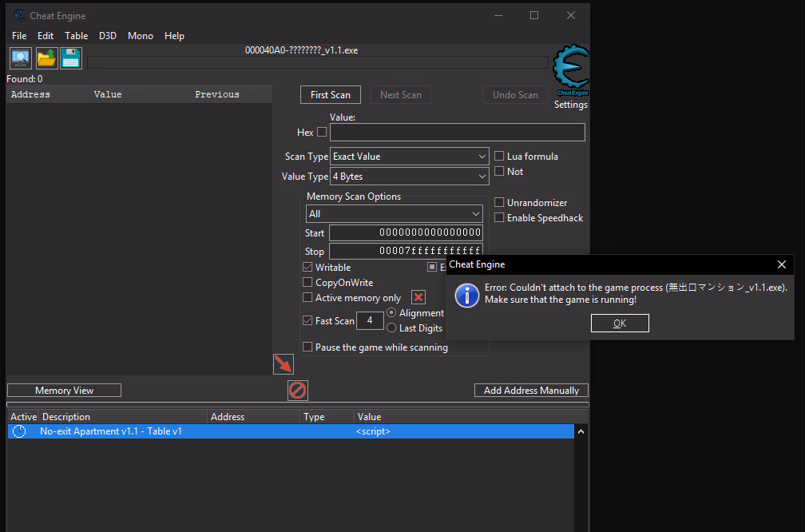Expand the Scan Type dropdown
The height and width of the screenshot is (532, 805).
(410, 157)
